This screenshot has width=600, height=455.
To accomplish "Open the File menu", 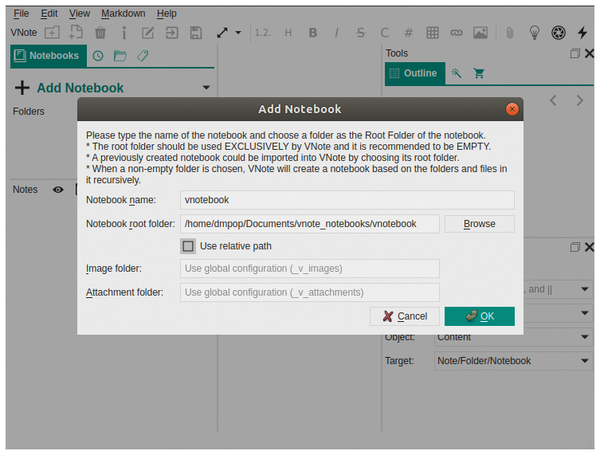I will pyautogui.click(x=21, y=14).
